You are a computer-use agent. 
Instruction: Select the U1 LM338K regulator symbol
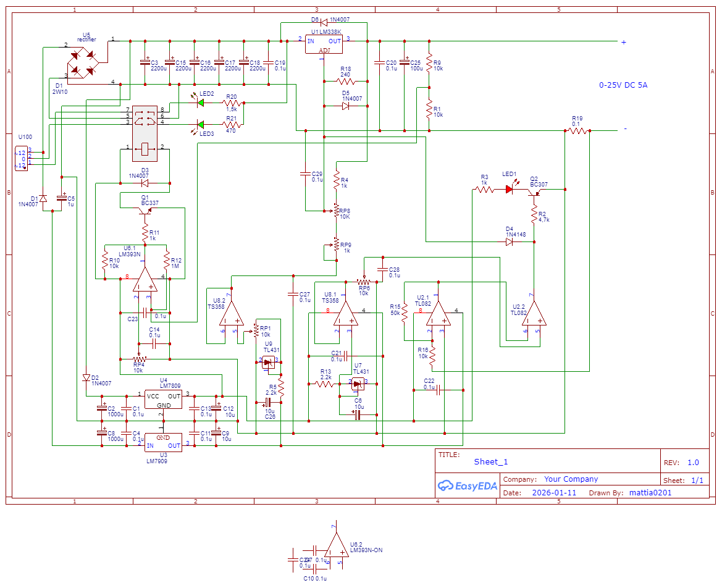[324, 44]
